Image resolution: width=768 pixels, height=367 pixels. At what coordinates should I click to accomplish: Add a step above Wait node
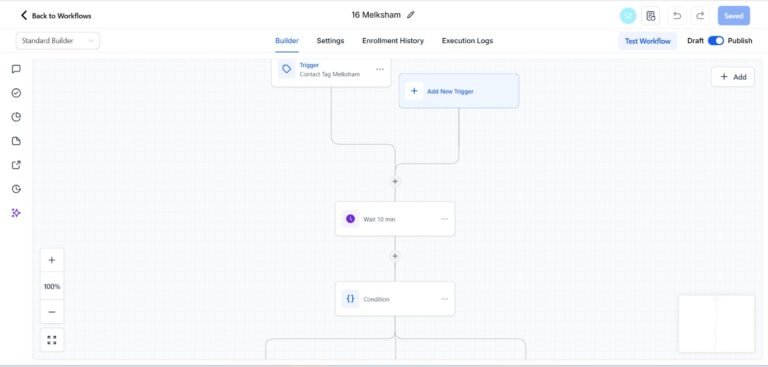(395, 181)
